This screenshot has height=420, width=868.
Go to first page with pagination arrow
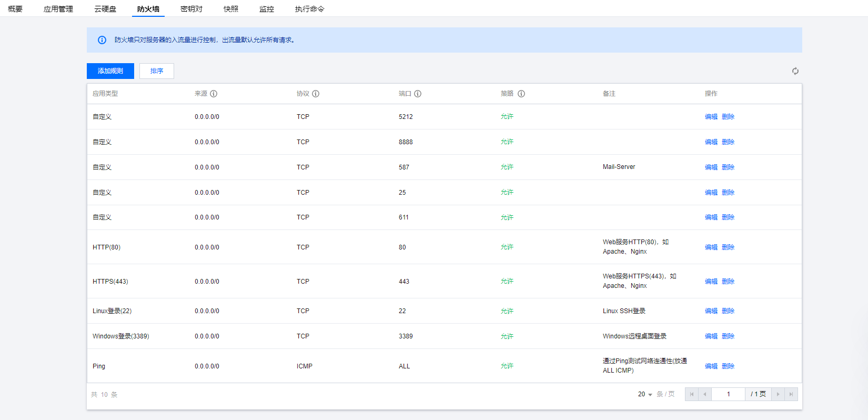692,394
